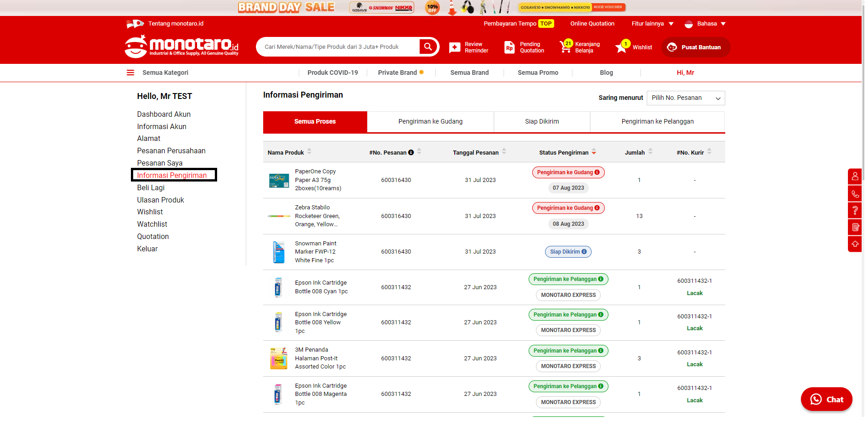This screenshot has height=426, width=868.
Task: Open Review Reminder icon
Action: click(455, 47)
